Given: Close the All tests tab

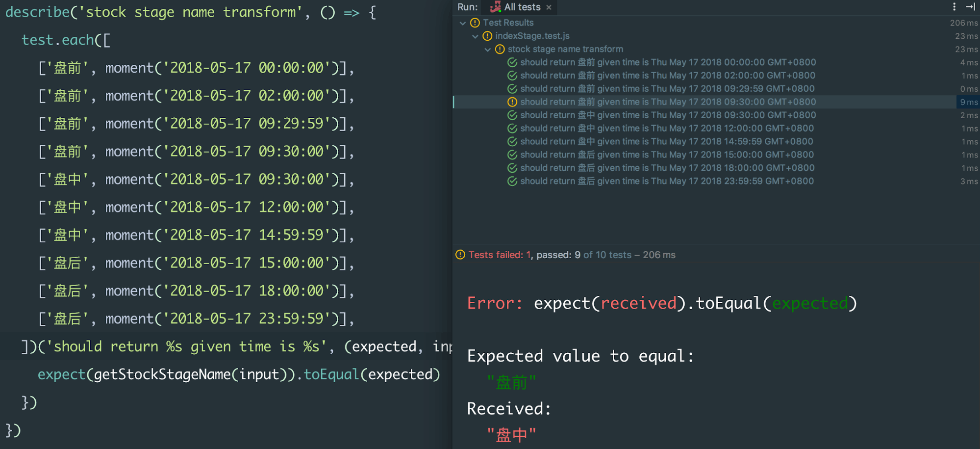Looking at the screenshot, I should tap(549, 7).
